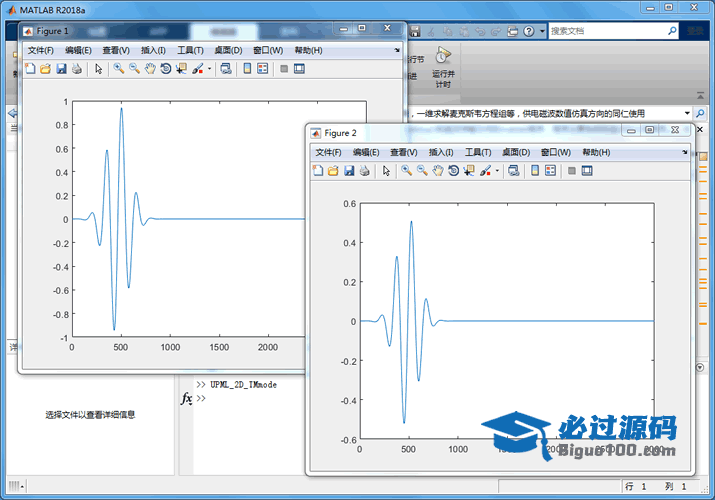
Task: Open file icon in Figure 1 toolbar
Action: [x=45, y=69]
